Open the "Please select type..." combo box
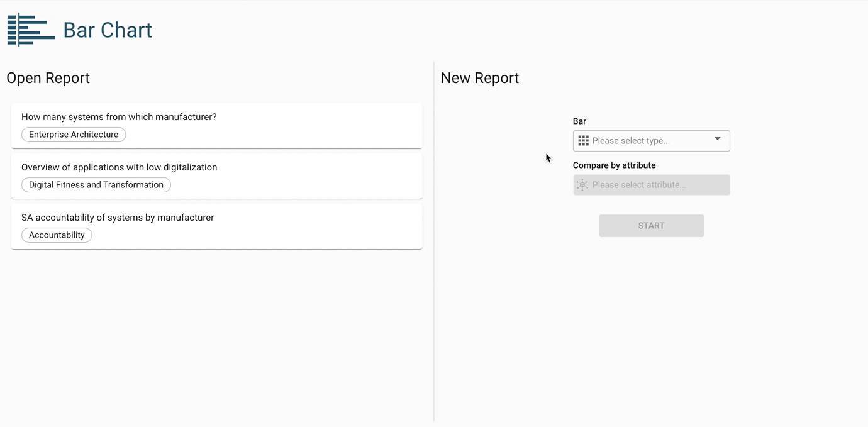868x427 pixels. [x=648, y=141]
